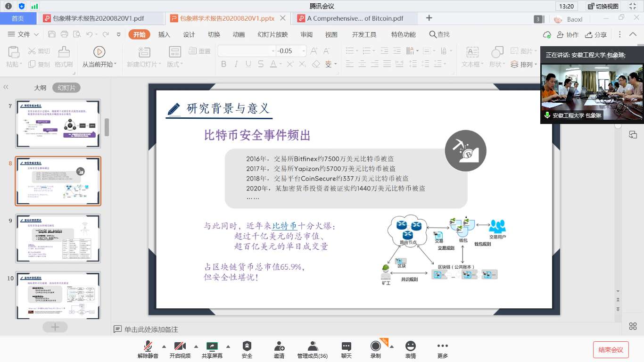Click 共享屏幕 share screen icon
644x362 pixels.
point(212,346)
